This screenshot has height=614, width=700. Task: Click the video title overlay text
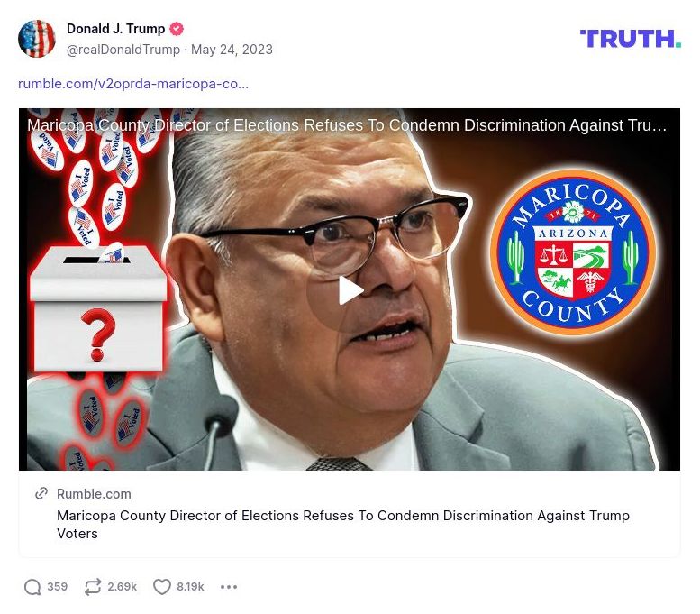click(347, 125)
